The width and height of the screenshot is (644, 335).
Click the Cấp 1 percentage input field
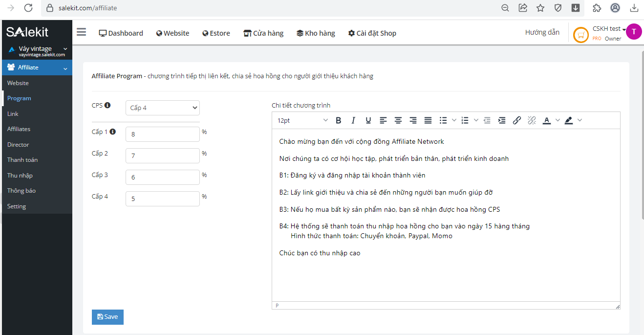(x=162, y=134)
